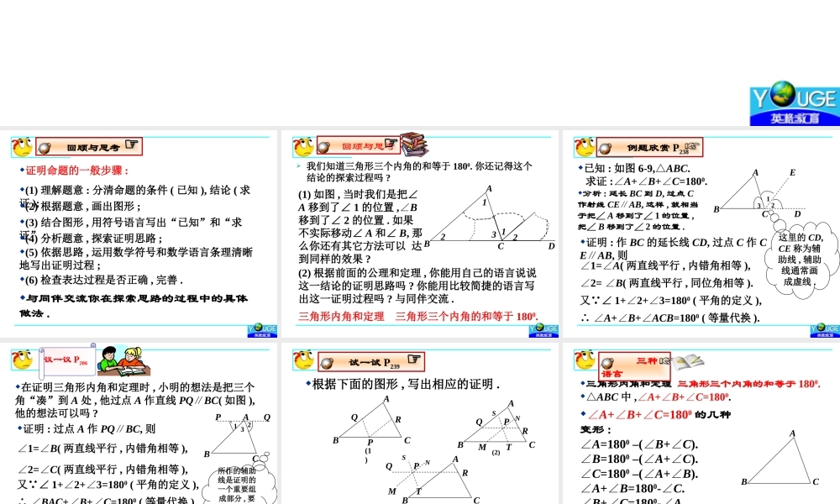
Task: Click the smiley face beside the stacked-books 回顾与思考 banner
Action: click(304, 147)
